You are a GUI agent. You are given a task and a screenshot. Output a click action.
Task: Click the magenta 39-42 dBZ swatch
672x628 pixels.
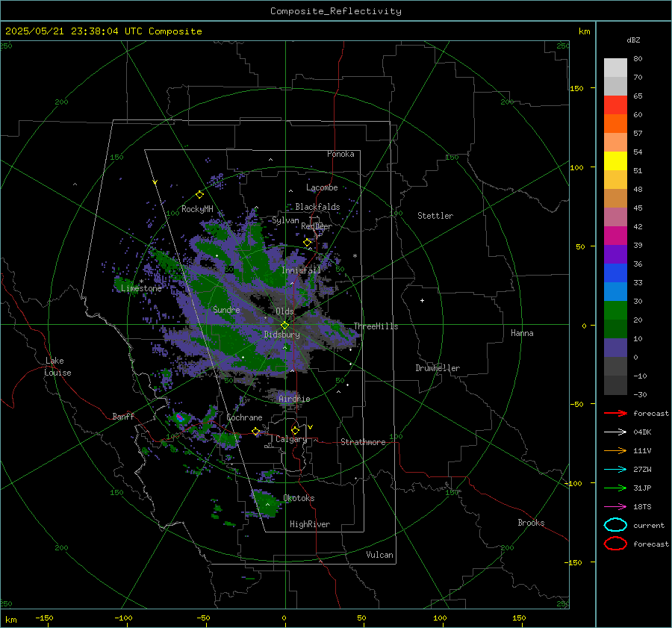point(615,236)
